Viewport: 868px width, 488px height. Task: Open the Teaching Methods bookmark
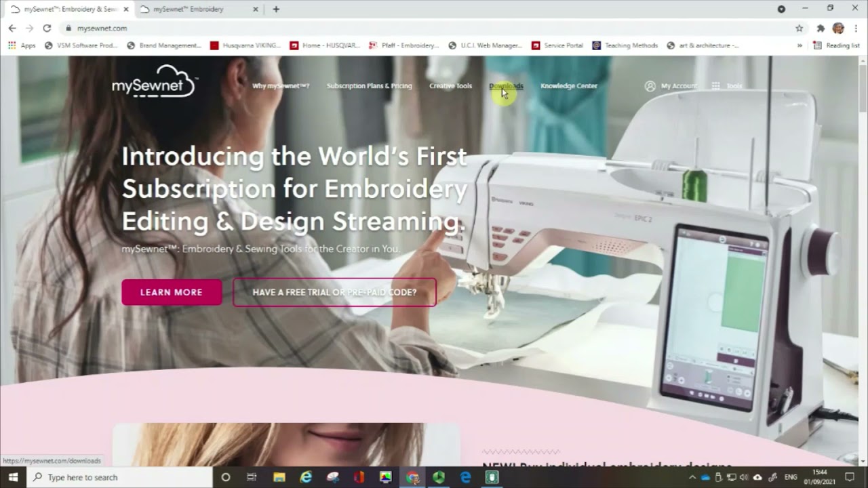[x=625, y=45]
